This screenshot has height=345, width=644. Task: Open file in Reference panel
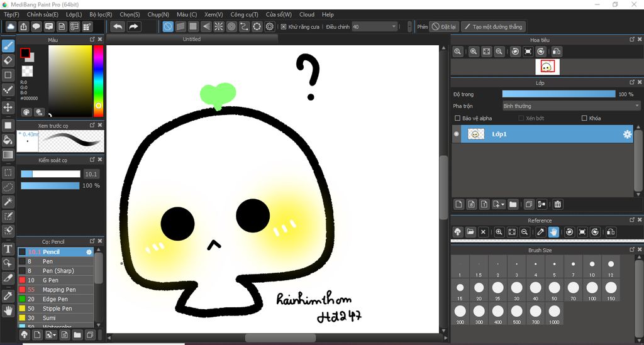tap(470, 232)
